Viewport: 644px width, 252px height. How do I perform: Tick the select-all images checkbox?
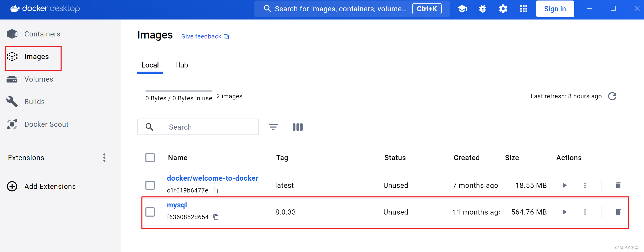click(x=150, y=158)
